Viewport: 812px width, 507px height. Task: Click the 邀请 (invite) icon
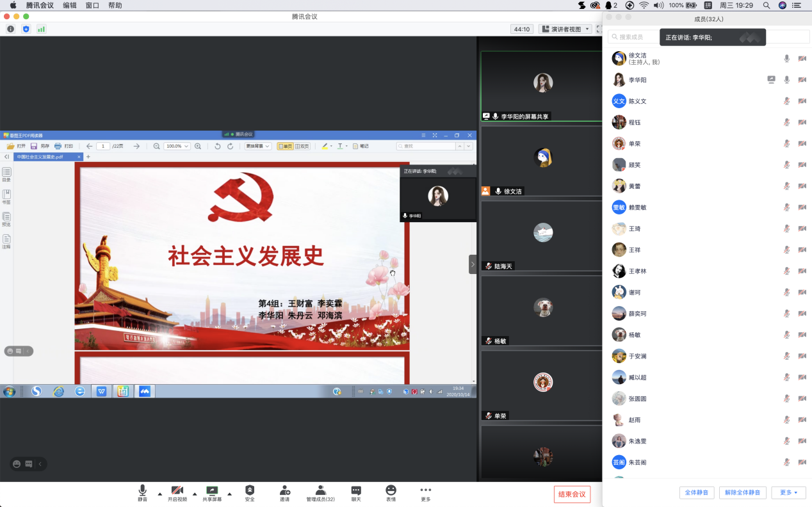(285, 490)
